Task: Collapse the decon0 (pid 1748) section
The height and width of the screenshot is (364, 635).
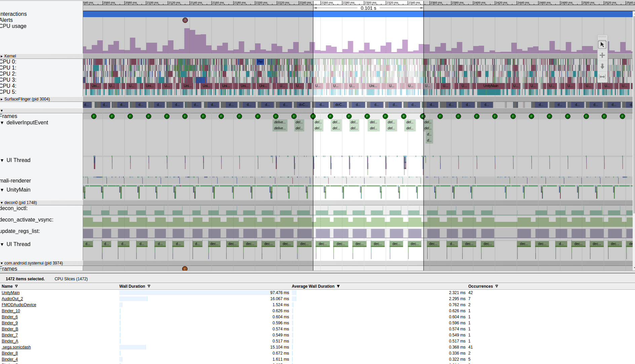Action: click(2, 203)
